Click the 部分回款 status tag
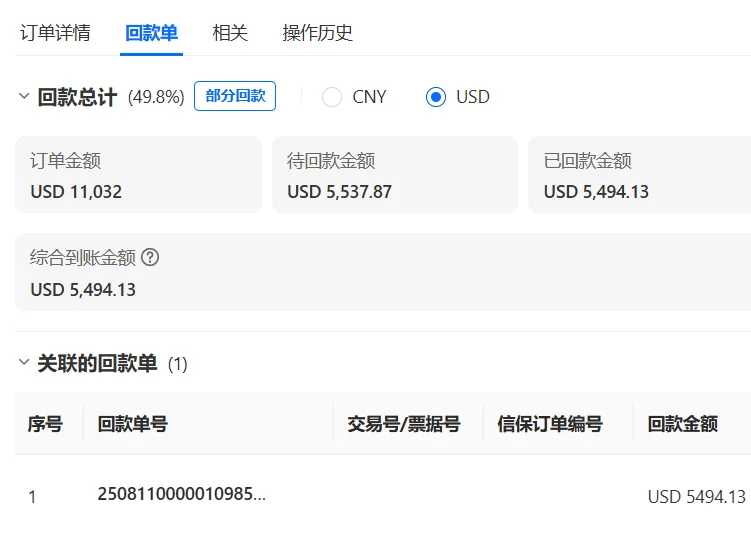 [235, 96]
